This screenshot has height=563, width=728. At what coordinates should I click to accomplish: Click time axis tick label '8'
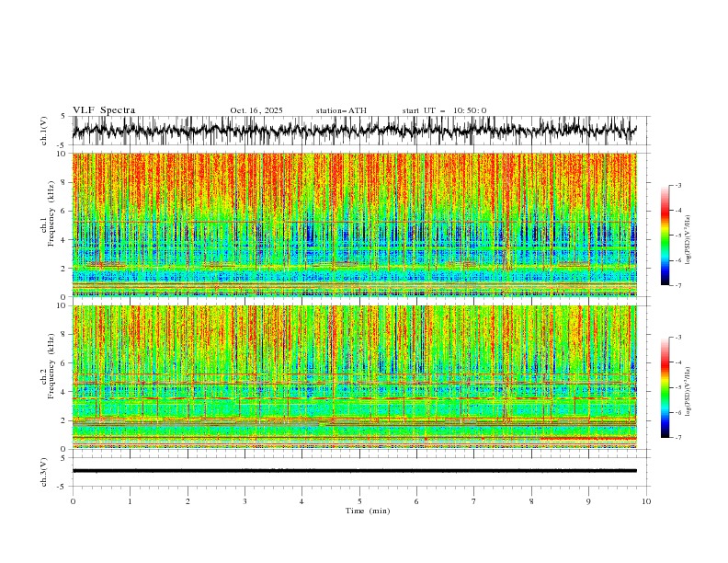[x=531, y=501]
